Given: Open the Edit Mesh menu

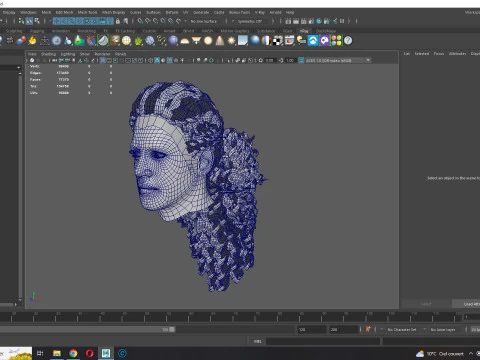Looking at the screenshot, I should coord(64,12).
